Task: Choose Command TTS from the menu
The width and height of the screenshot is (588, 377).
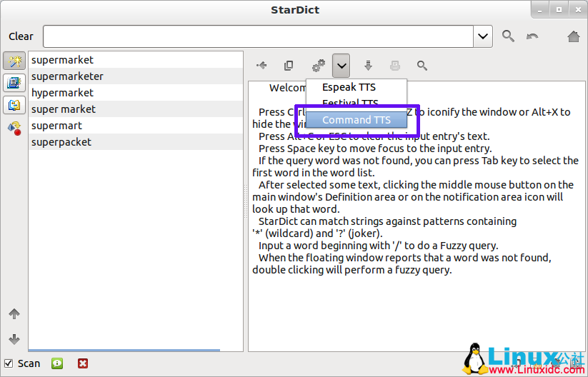Action: tap(357, 119)
